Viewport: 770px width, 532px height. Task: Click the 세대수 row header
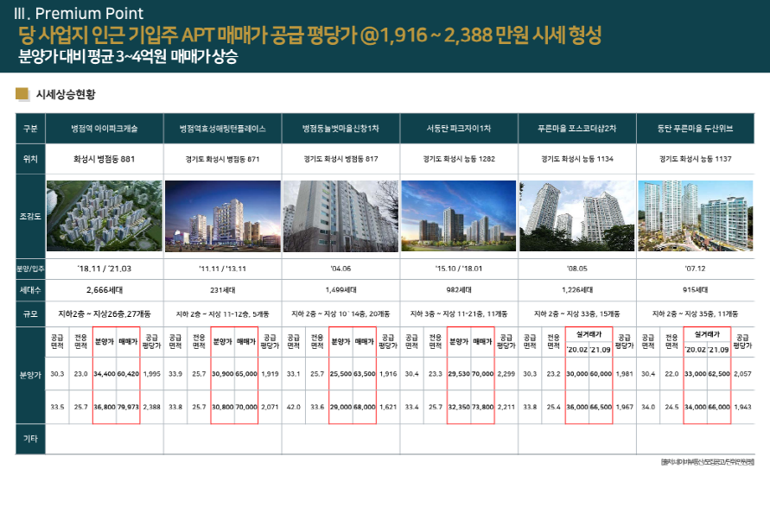[x=30, y=290]
